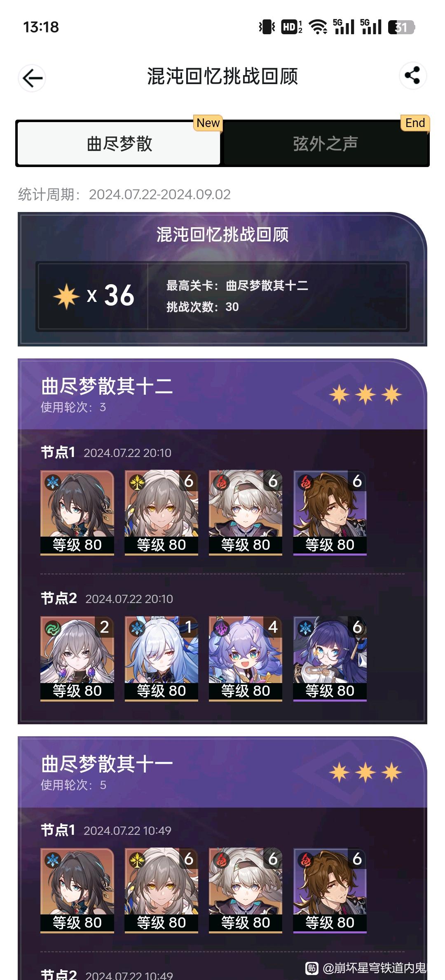Tap Fire element icon on third 其十二 节点1 character
Screen dimensions: 445x980
[222, 482]
